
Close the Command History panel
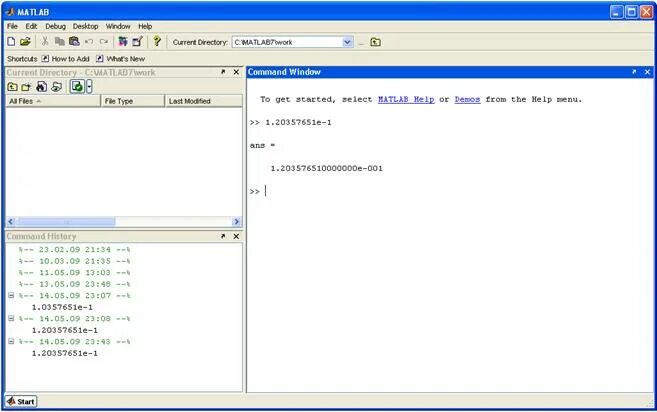236,236
